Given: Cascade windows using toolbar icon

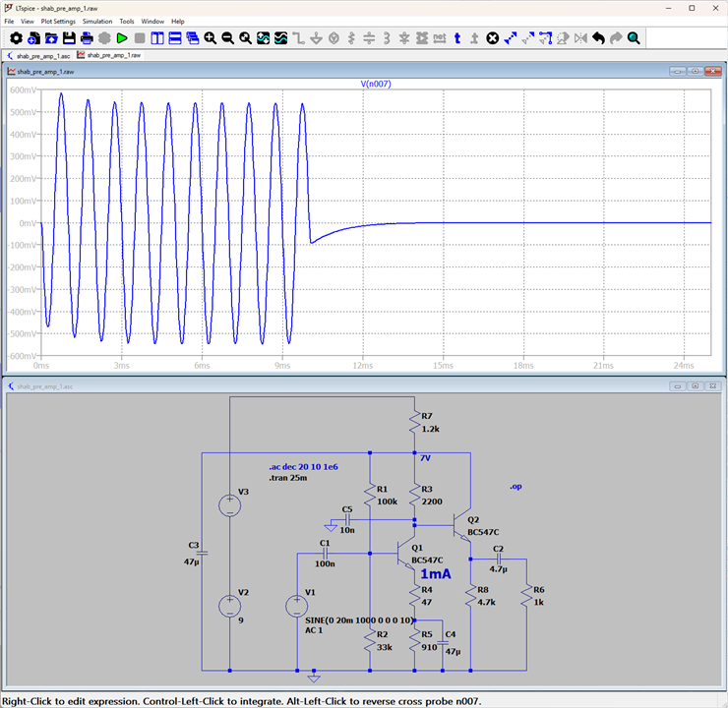Looking at the screenshot, I should [x=193, y=38].
